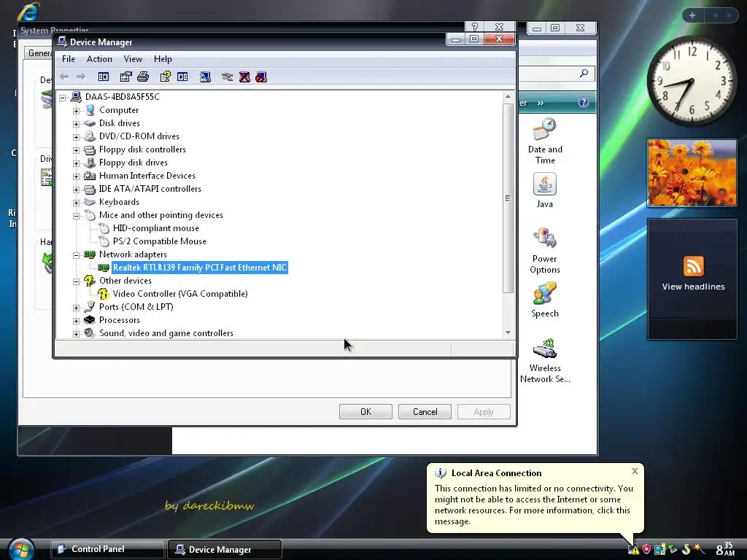Screen dimensions: 747x560
Task: Open Wireless Network Setup icon
Action: (x=545, y=360)
